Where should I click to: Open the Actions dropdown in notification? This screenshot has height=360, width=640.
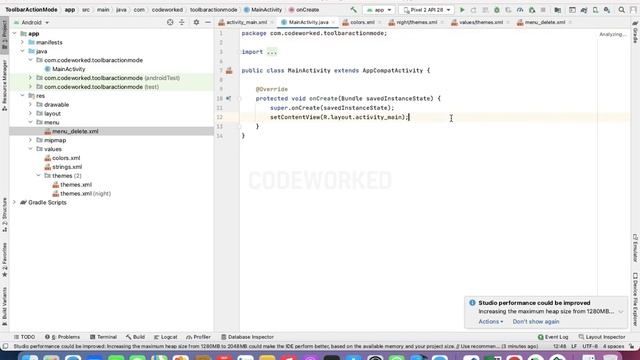click(491, 322)
